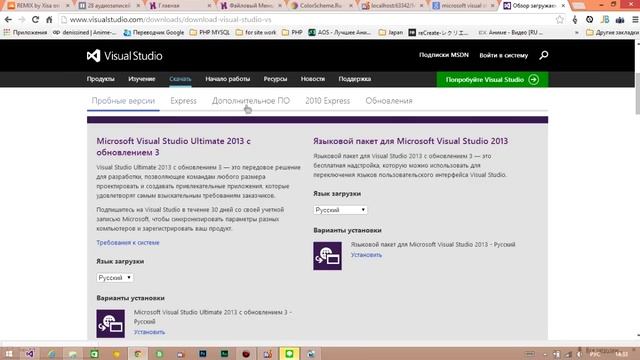Click arrow icon on Попробуйте Visual Studio button
The width and height of the screenshot is (640, 360).
coord(533,80)
